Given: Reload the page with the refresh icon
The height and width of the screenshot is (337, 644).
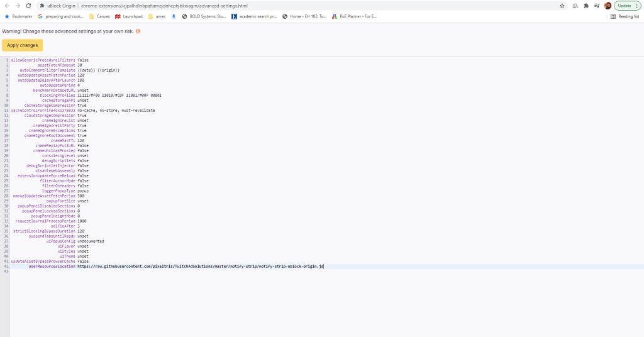Looking at the screenshot, I should [x=28, y=6].
